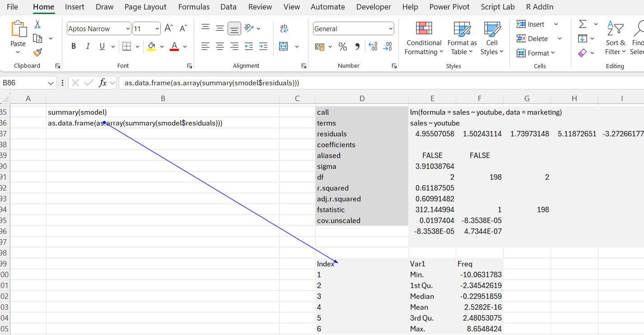This screenshot has height=335, width=644.
Task: Expand the Paste options arrow
Action: (18, 52)
